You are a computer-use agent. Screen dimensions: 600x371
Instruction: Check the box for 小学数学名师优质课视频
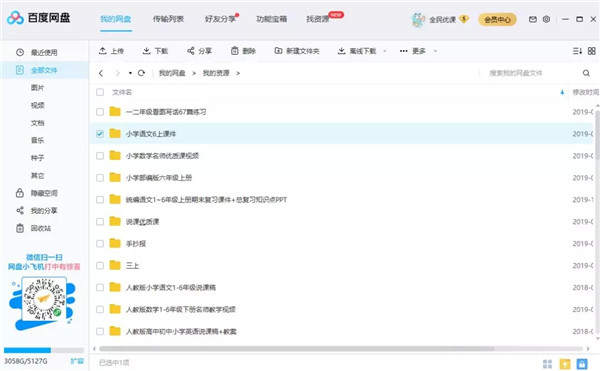[100, 156]
